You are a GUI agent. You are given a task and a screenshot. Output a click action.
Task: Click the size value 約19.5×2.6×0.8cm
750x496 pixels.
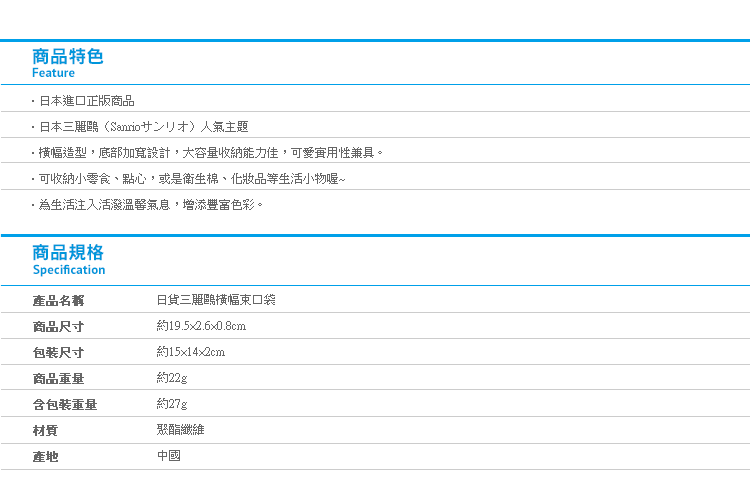click(x=201, y=326)
